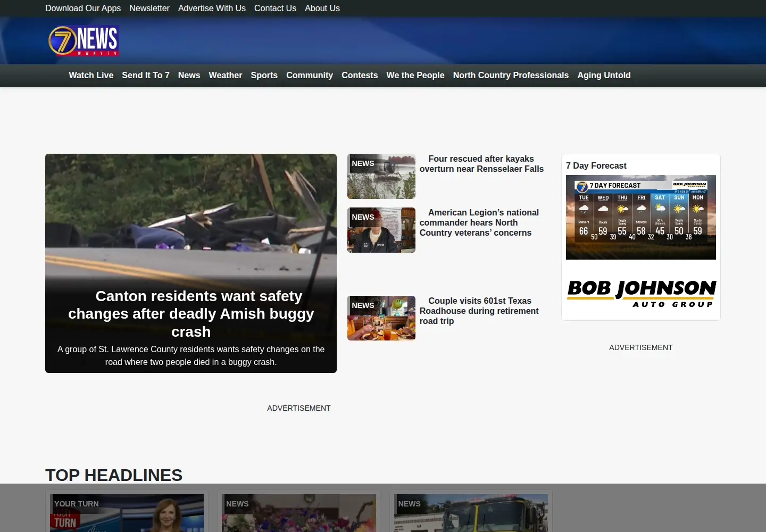
Task: Go to Advertise With Us page
Action: 212,8
